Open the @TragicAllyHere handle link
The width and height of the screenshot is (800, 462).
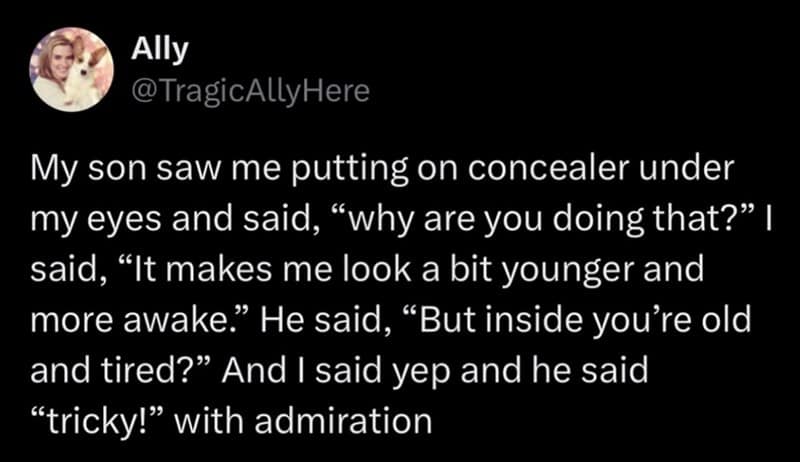pos(251,92)
